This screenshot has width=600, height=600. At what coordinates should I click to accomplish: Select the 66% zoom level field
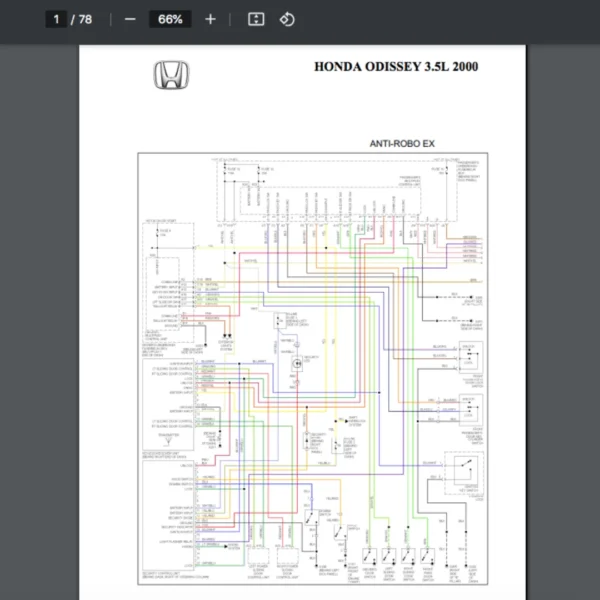(170, 19)
